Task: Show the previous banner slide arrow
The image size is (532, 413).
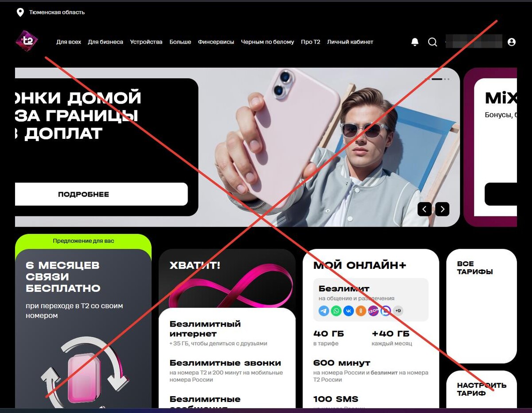Action: pyautogui.click(x=425, y=209)
